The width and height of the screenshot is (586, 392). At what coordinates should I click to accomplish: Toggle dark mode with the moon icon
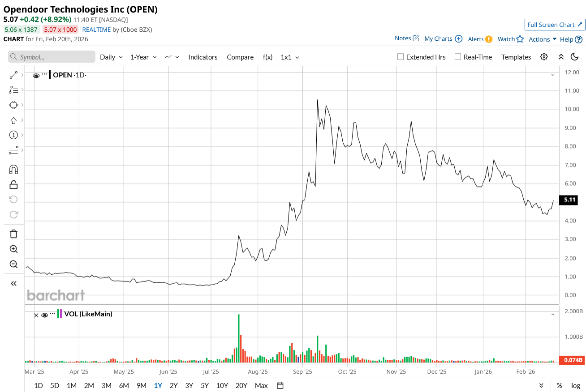[x=575, y=57]
